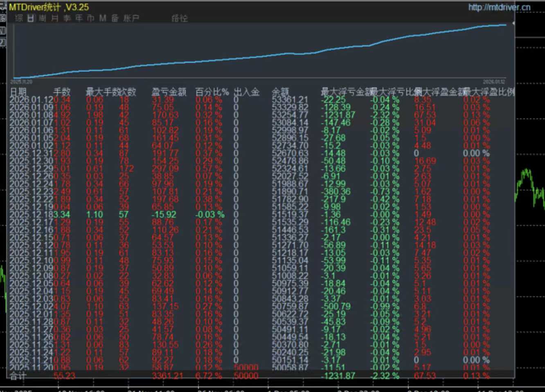
Task: Click balance value 50240.25
Action: [x=290, y=352]
